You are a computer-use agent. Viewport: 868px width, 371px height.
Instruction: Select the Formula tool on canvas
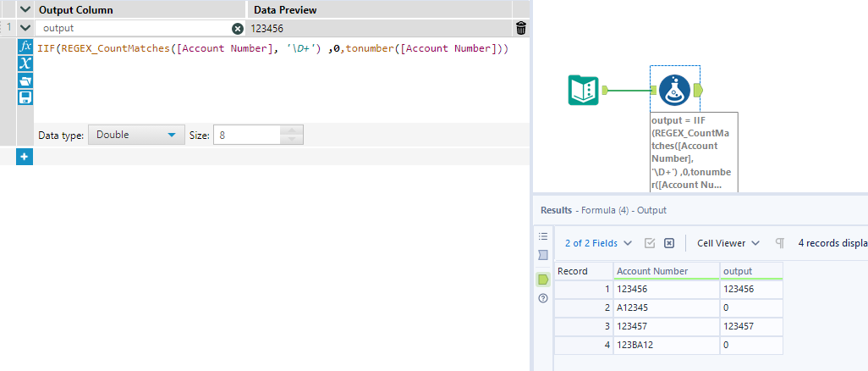pyautogui.click(x=674, y=90)
